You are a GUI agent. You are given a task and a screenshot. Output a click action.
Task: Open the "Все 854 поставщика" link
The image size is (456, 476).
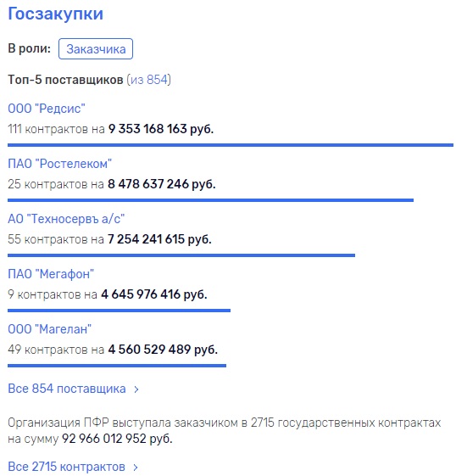point(67,389)
